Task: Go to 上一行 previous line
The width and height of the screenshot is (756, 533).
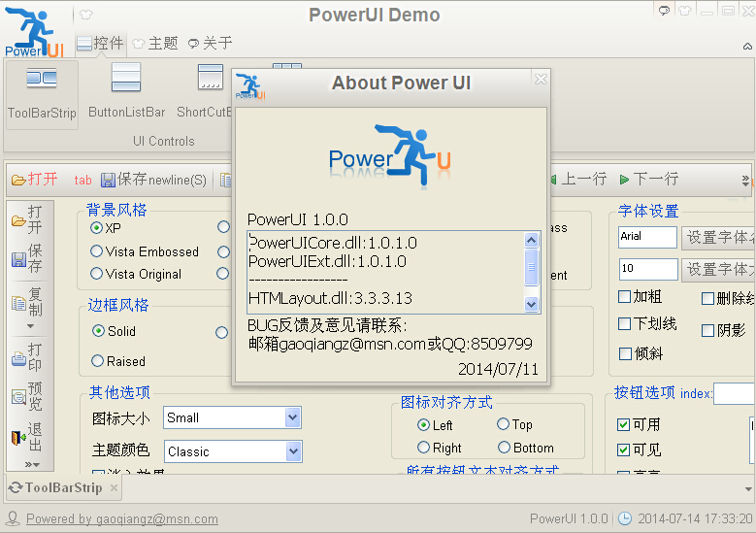Action: (578, 180)
